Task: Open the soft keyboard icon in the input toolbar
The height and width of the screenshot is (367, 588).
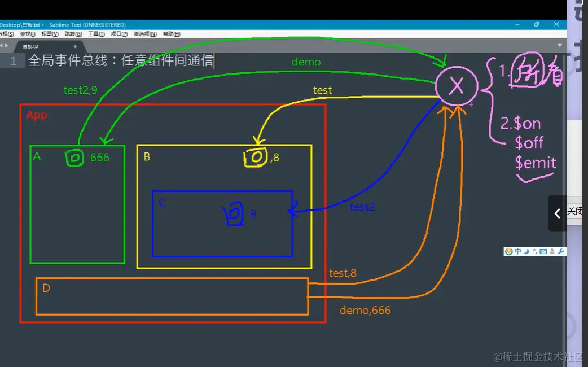Action: (x=543, y=251)
